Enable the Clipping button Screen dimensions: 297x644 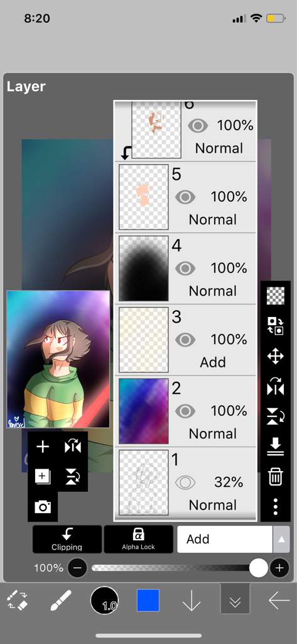67,539
